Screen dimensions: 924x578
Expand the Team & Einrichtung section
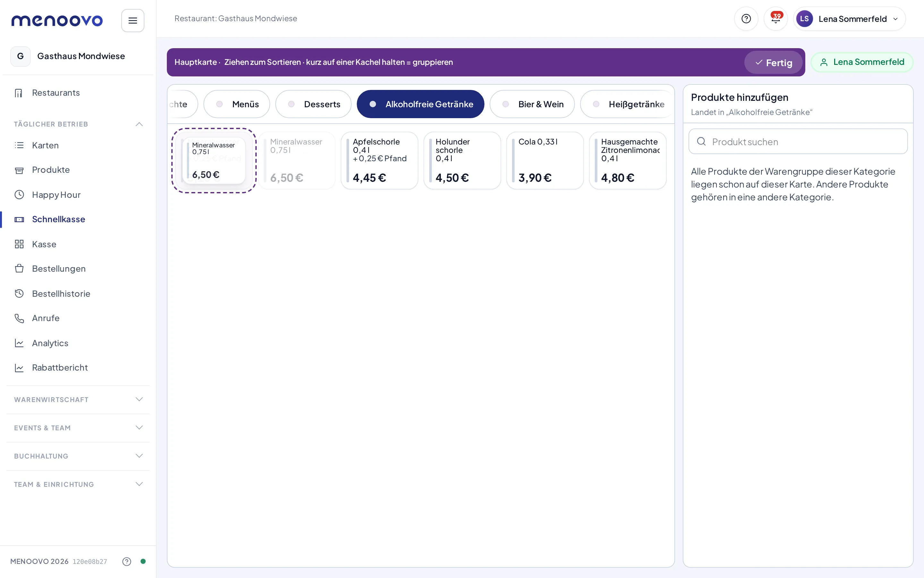pyautogui.click(x=78, y=484)
